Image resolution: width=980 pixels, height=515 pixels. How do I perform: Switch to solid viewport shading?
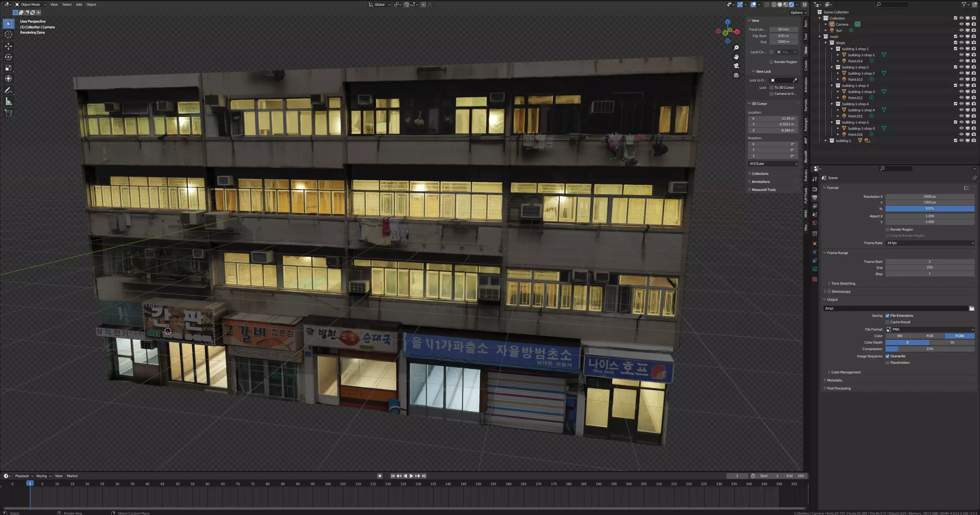pos(780,5)
